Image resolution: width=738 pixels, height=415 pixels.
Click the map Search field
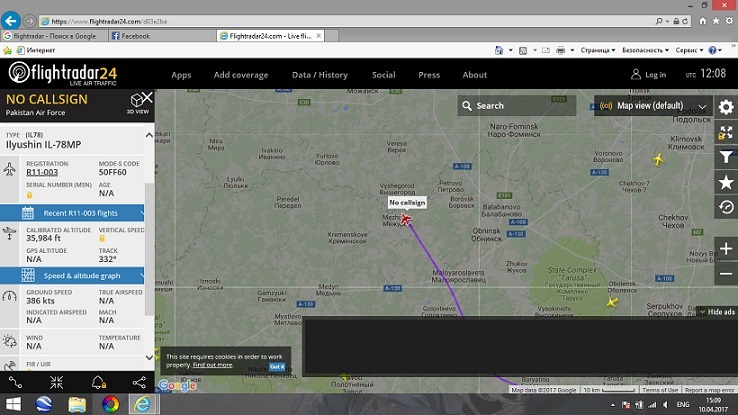tap(517, 106)
